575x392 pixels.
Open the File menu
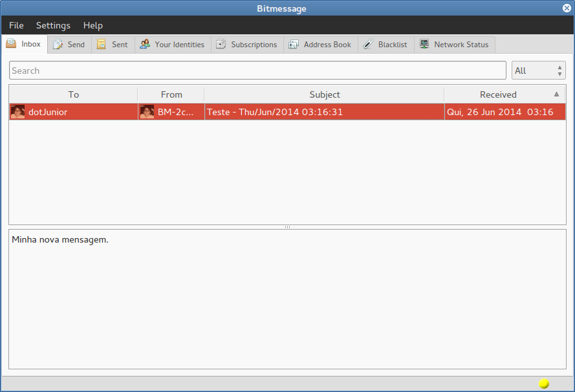pos(16,25)
